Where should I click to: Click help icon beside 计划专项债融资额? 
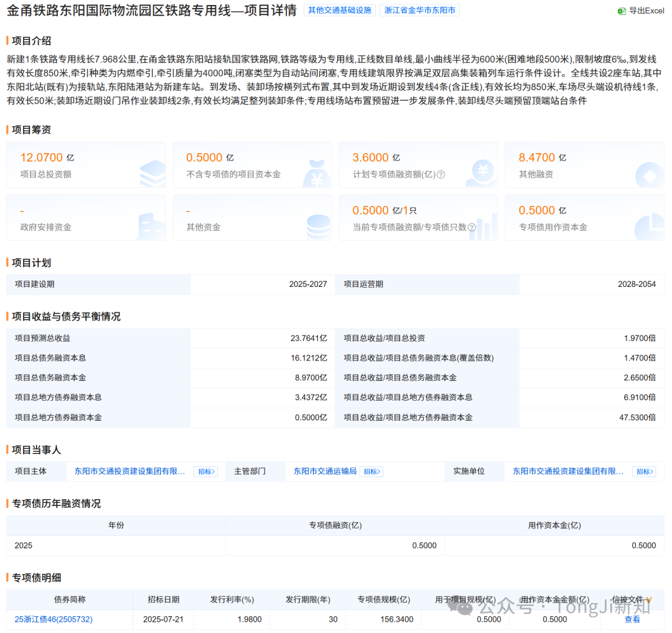[x=441, y=174]
